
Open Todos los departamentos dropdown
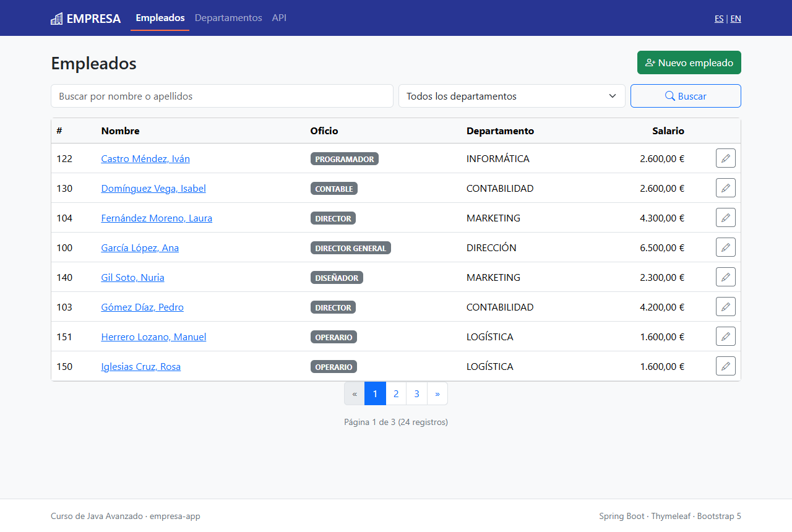click(x=512, y=96)
